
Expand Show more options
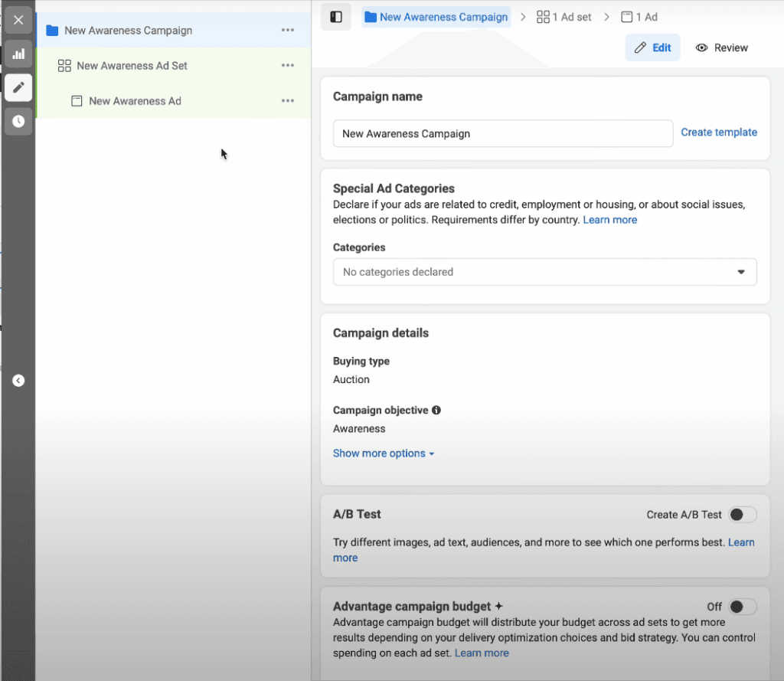tap(384, 453)
